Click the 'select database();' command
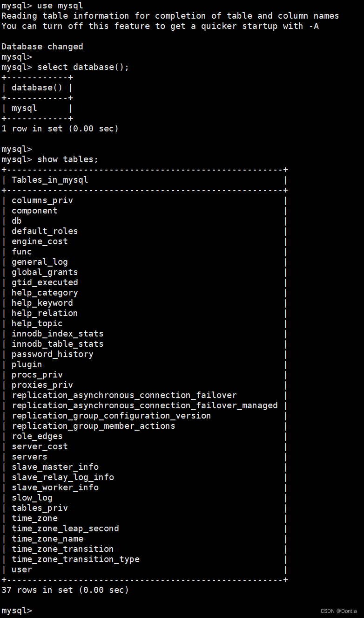This screenshot has width=364, height=618. [83, 67]
